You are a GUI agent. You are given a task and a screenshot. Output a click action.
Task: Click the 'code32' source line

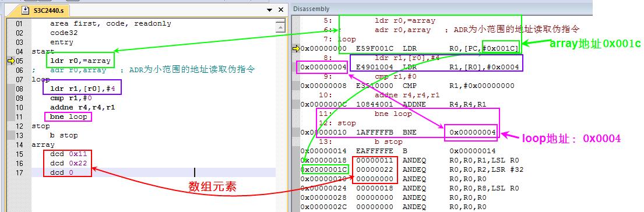tap(64, 33)
